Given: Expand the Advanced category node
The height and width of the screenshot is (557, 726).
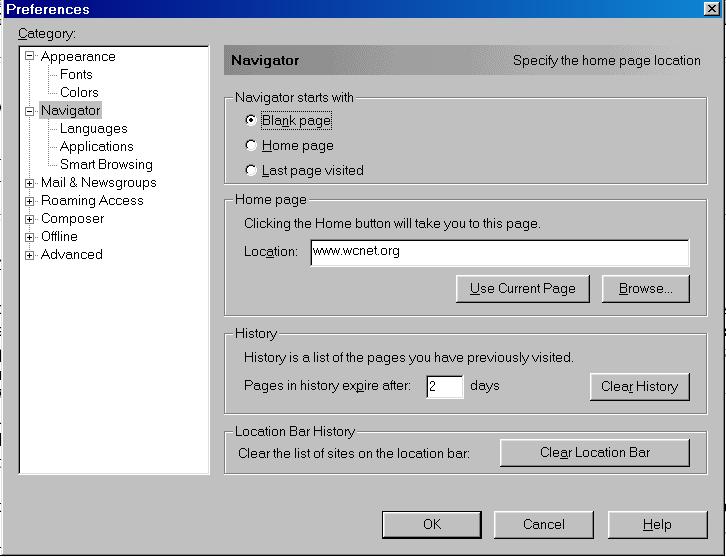Looking at the screenshot, I should [30, 255].
